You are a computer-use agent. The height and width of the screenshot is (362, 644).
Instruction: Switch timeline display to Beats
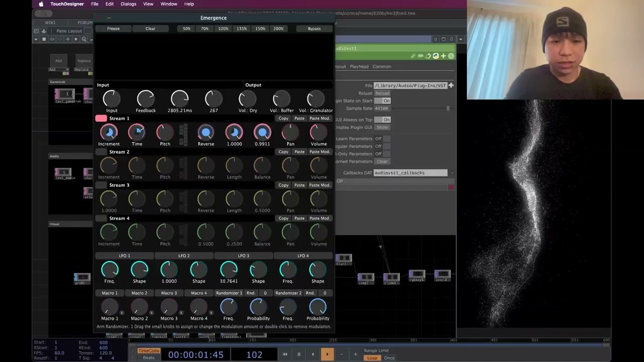148,357
